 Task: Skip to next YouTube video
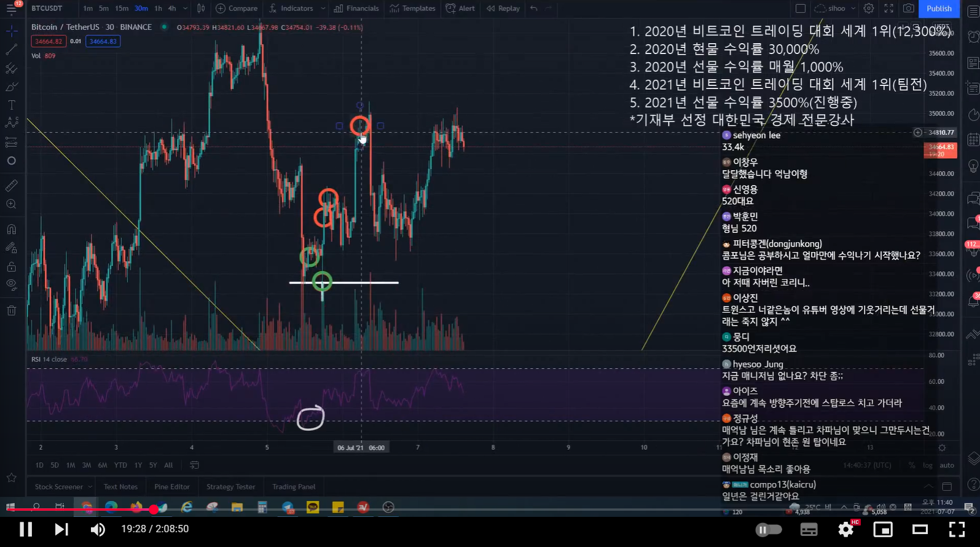coord(61,529)
